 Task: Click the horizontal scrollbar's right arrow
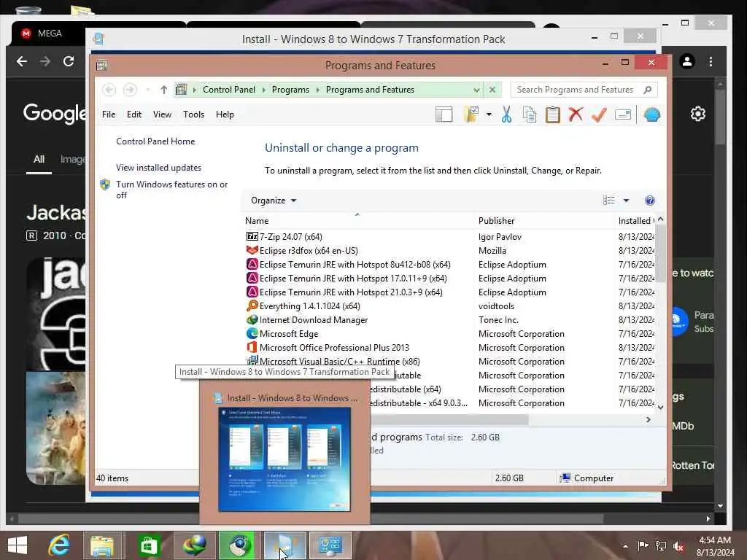point(649,419)
